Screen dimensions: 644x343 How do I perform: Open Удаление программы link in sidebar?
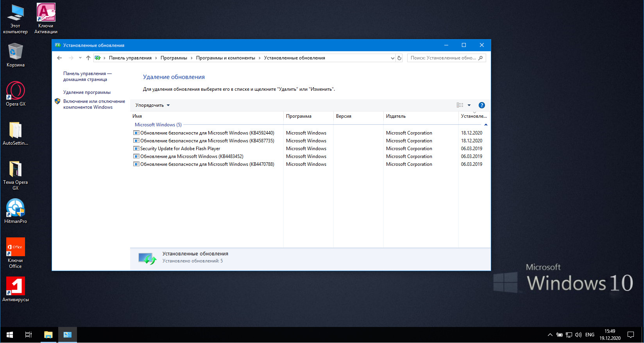[x=87, y=92]
